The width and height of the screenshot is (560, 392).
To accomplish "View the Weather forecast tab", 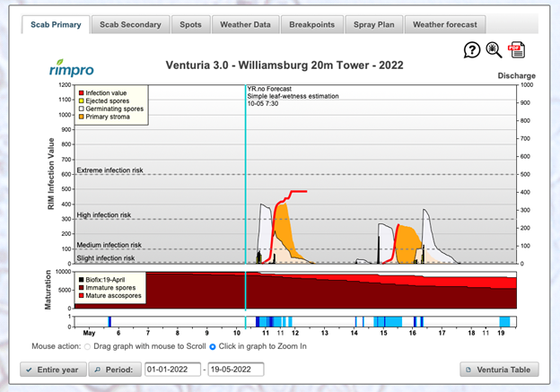I will (x=446, y=24).
